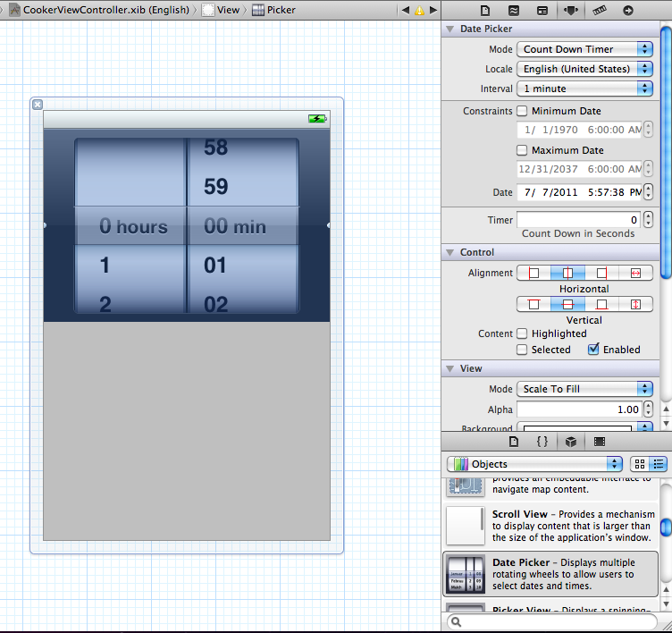Click the Date value field
Screen dimensions: 672x633
tap(579, 192)
